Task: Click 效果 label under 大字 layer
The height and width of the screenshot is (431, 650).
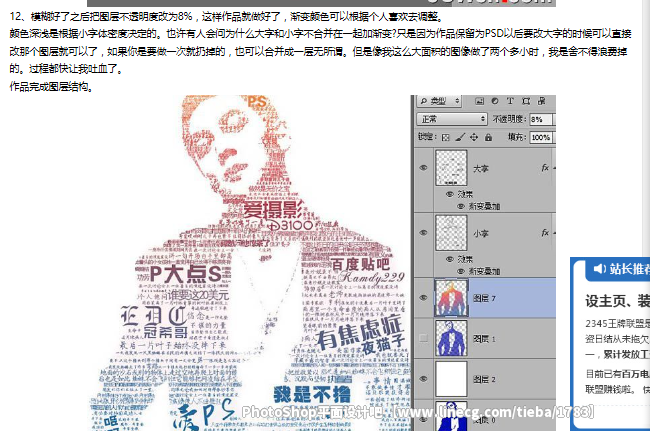Action: point(465,194)
